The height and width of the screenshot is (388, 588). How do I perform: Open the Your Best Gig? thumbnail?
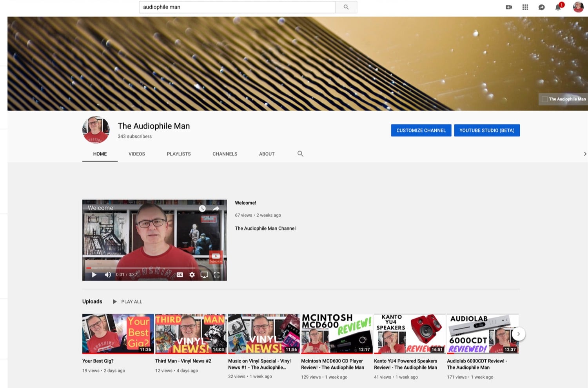click(117, 334)
